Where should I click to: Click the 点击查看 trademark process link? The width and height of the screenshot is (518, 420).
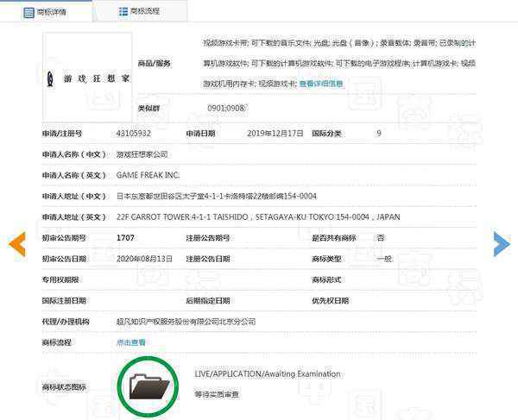(131, 342)
